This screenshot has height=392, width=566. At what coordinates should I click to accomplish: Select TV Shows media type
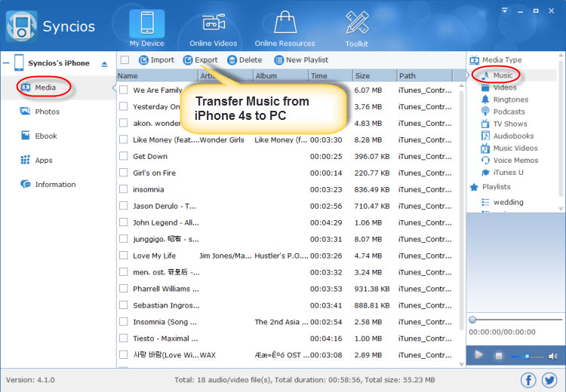pyautogui.click(x=504, y=124)
